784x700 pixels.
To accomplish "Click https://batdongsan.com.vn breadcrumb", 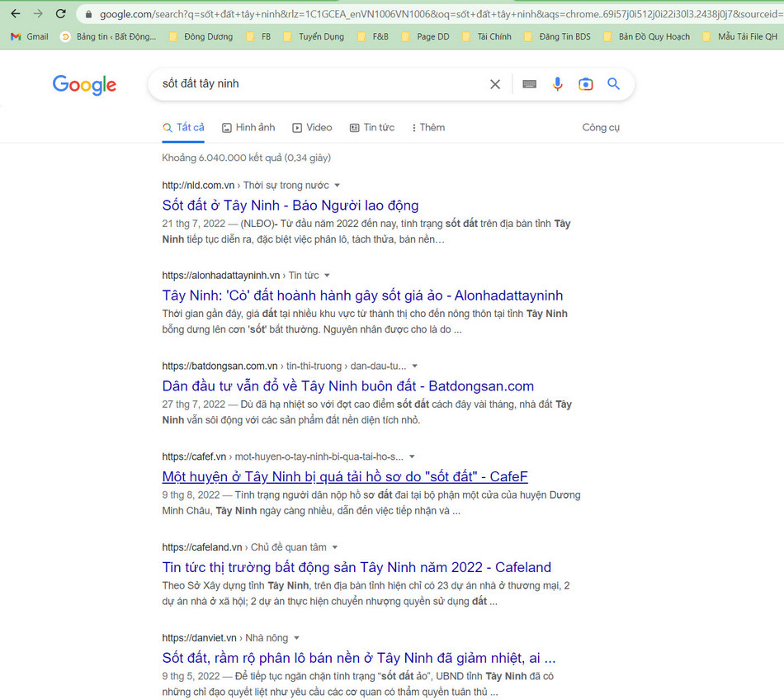I will point(220,366).
